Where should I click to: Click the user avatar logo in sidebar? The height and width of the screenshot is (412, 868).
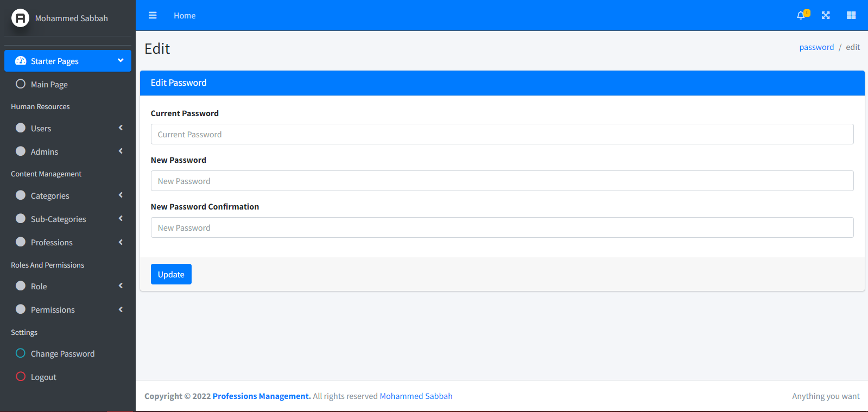tap(20, 18)
